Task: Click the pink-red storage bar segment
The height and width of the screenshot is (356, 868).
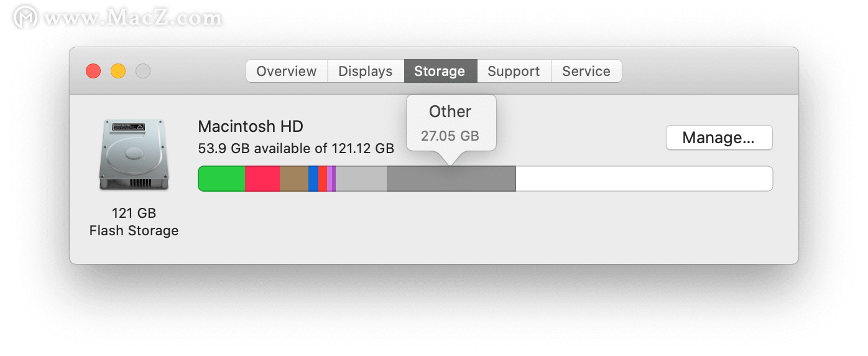Action: [262, 179]
